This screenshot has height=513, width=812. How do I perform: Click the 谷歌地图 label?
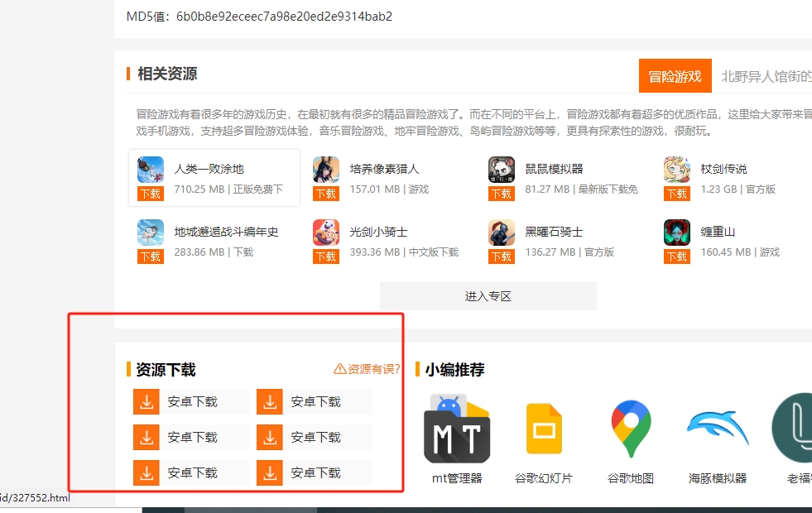point(631,477)
